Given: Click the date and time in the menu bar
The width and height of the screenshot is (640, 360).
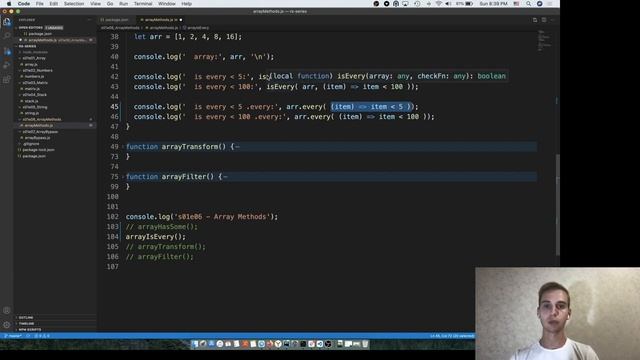Looking at the screenshot, I should 493,4.
